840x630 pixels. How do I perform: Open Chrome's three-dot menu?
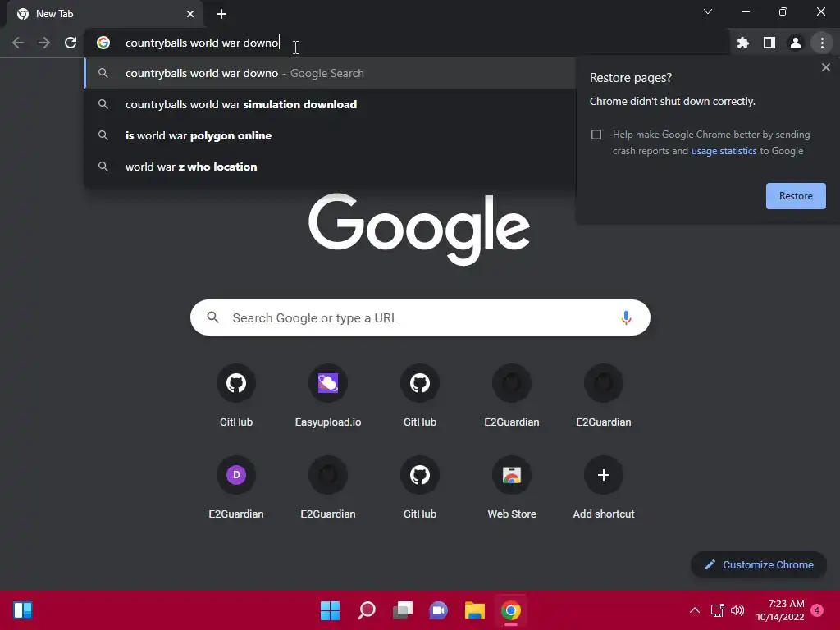click(822, 43)
